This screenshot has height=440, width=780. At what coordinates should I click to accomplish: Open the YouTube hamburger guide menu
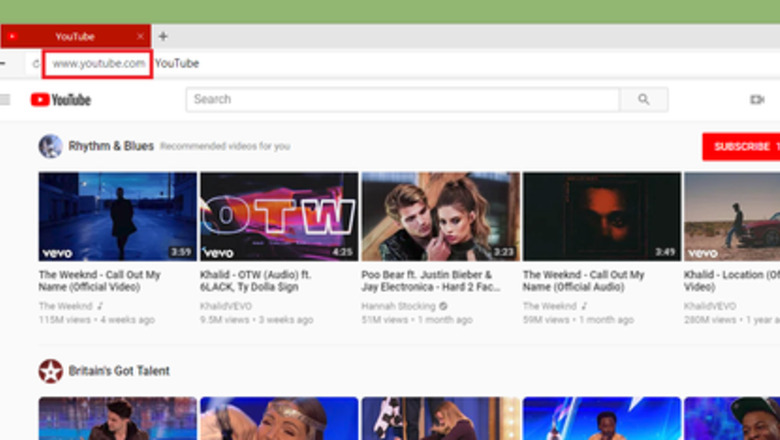[5, 99]
